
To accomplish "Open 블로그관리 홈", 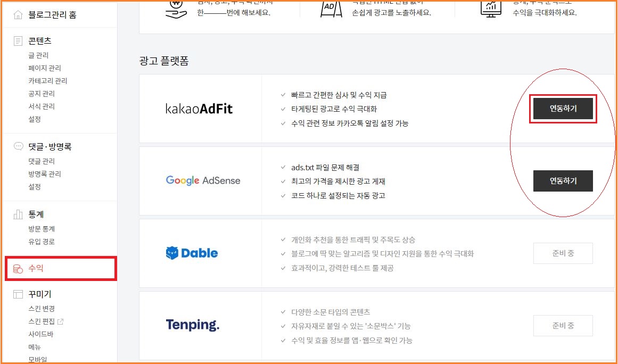I will 52,15.
